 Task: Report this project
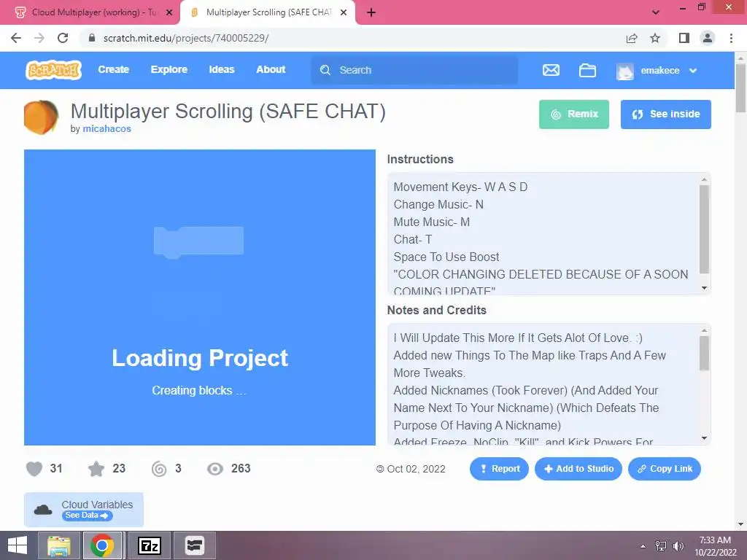tap(499, 469)
